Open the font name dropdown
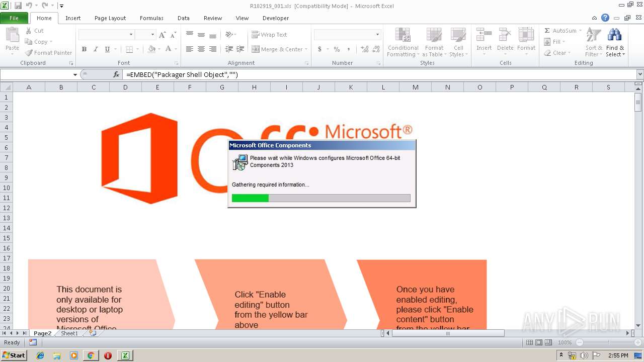644x362 pixels. pyautogui.click(x=131, y=35)
